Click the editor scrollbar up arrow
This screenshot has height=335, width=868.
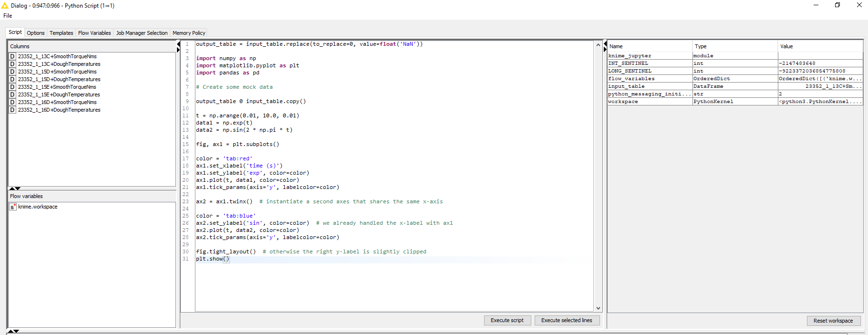598,45
